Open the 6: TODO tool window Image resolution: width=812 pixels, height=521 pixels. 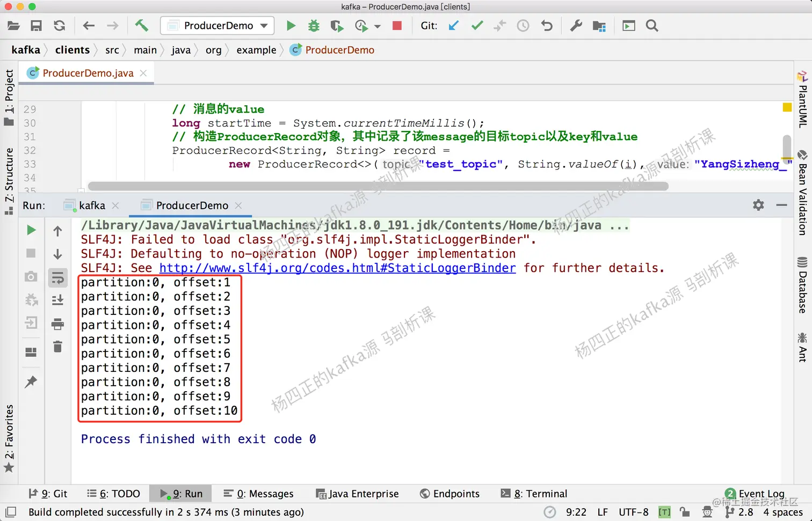113,494
